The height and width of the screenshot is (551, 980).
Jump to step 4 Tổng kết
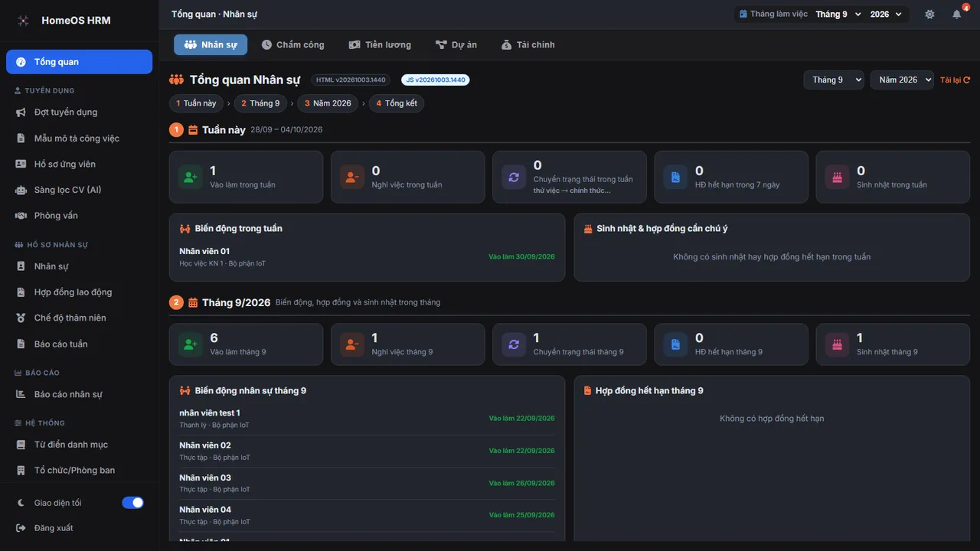(397, 103)
